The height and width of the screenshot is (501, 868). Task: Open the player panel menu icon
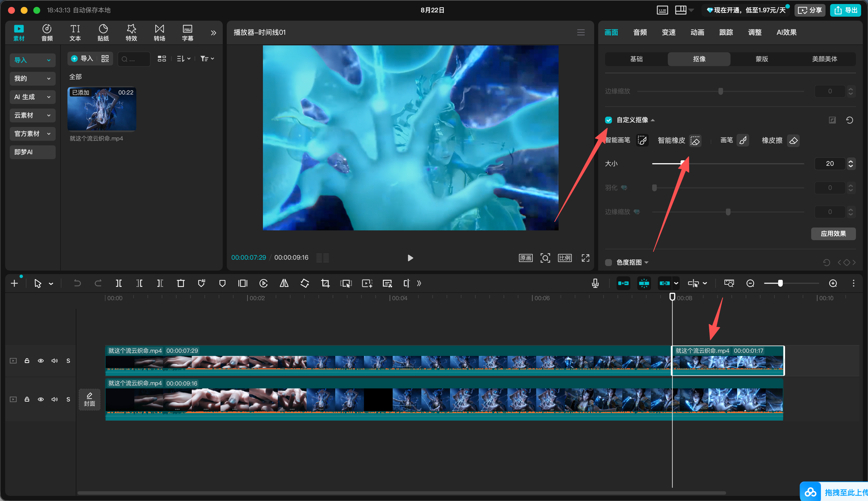point(581,32)
